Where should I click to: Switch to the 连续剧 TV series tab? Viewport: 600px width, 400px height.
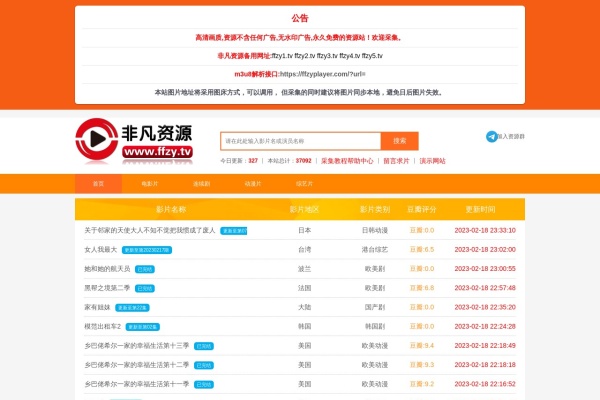coord(201,184)
